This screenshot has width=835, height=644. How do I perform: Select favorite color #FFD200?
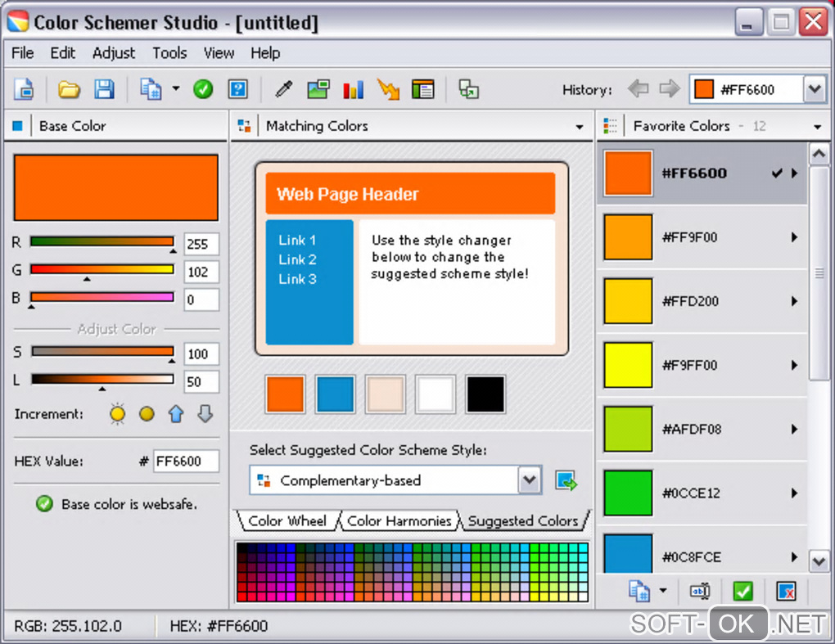702,301
